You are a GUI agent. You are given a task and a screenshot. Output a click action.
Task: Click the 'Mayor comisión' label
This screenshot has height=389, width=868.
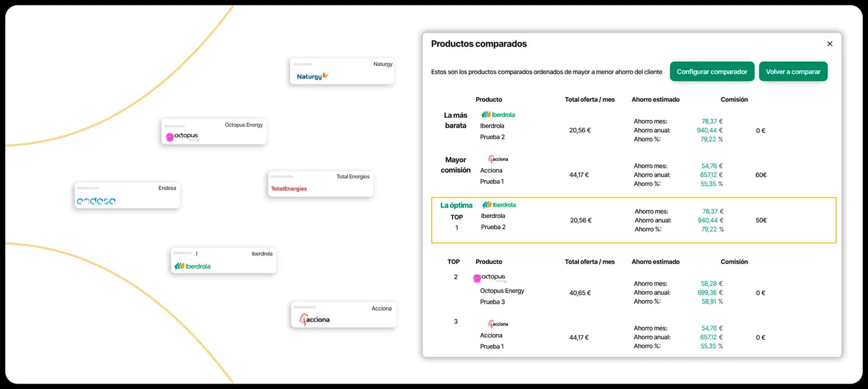455,165
